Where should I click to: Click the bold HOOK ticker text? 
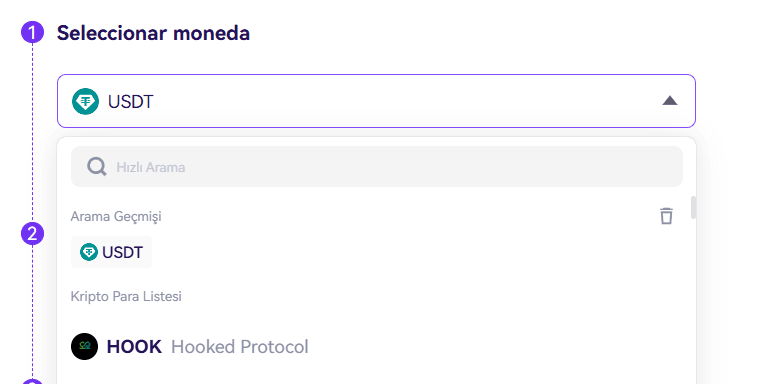coord(134,347)
